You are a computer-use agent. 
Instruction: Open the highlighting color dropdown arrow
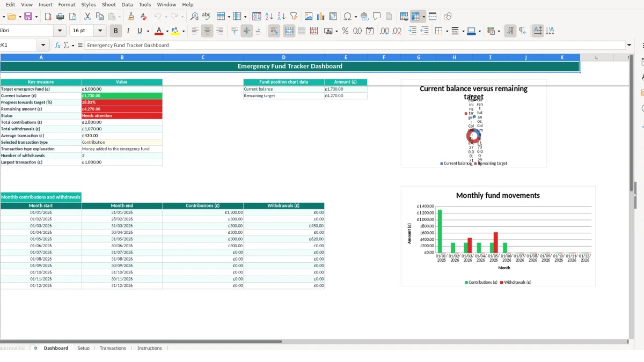pos(184,31)
